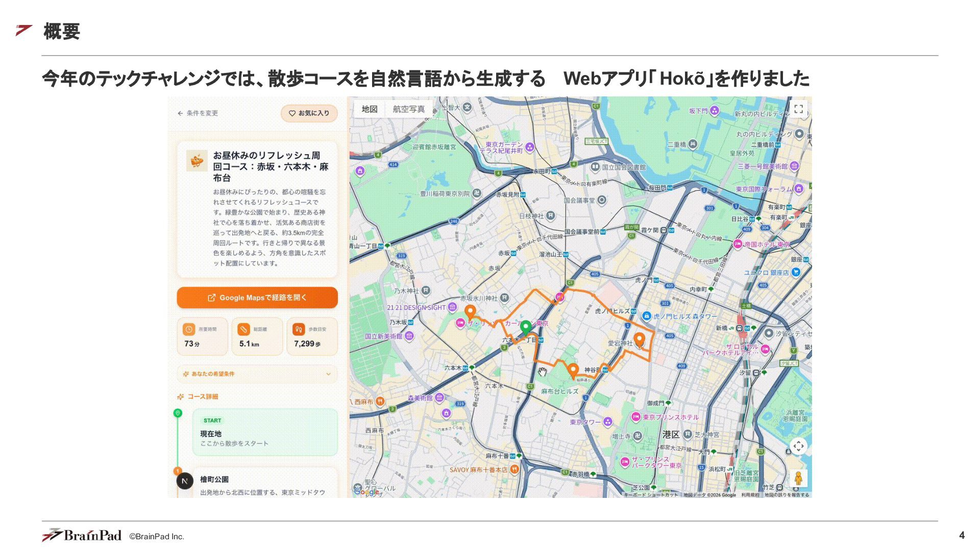Click the 麻布台ヒルズ map label
Screen dimensions: 980x551
coord(560,391)
